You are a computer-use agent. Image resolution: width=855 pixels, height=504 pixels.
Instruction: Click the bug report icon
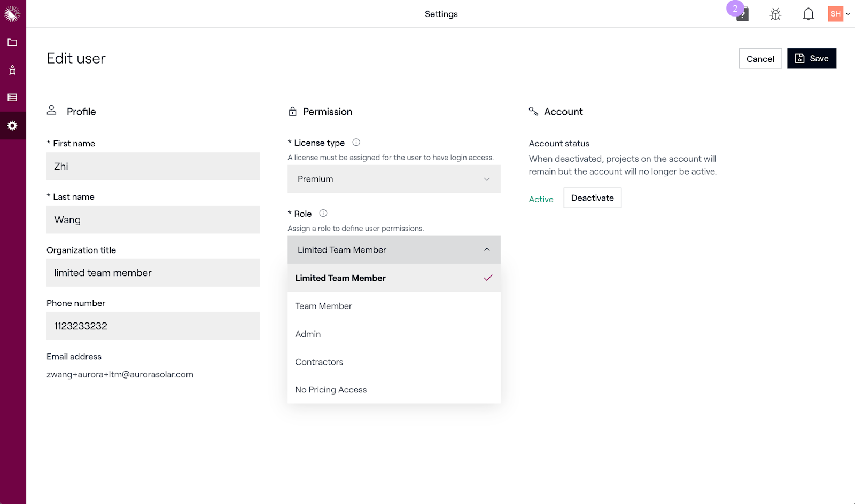(x=775, y=14)
